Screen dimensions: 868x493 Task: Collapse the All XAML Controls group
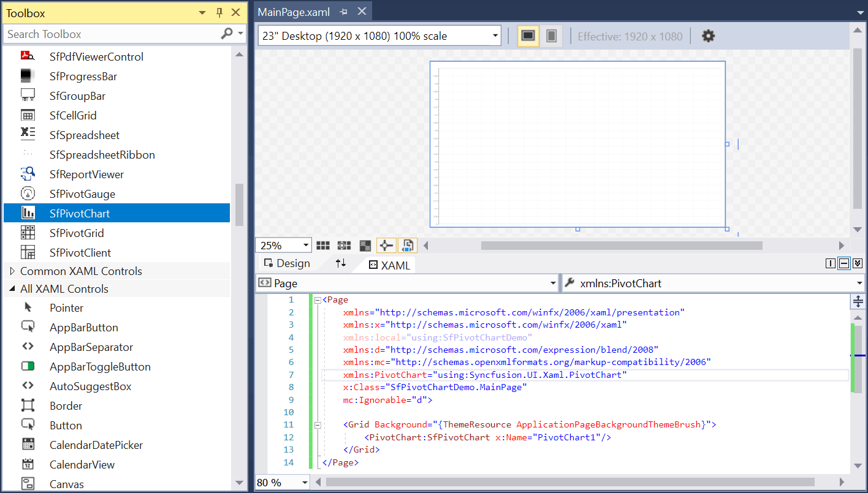12,288
